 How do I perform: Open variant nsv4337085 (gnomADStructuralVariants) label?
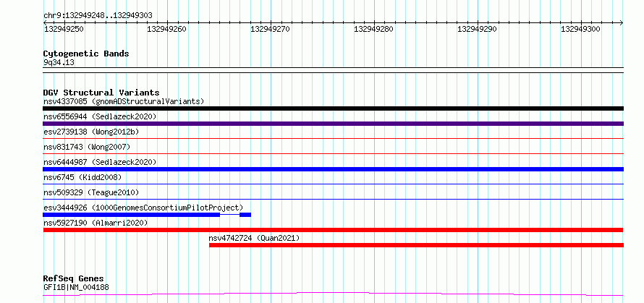[x=124, y=101]
